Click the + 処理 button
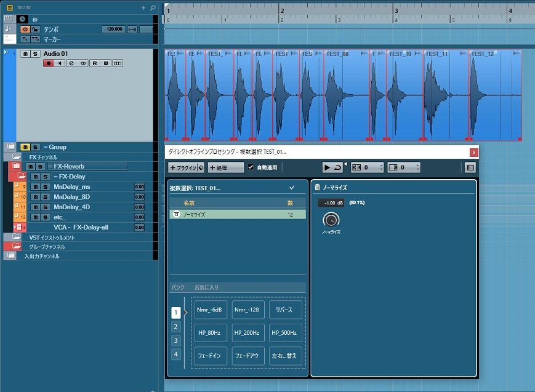535x392 pixels. (x=225, y=167)
